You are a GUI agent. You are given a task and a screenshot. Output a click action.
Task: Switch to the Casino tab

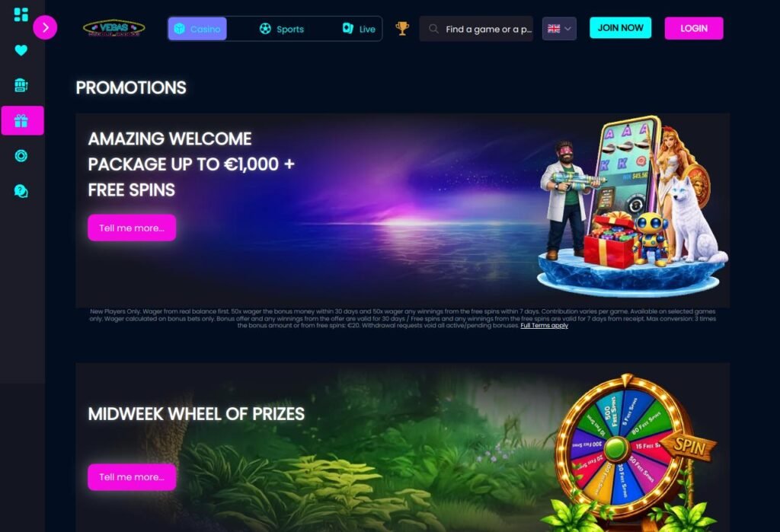[197, 29]
